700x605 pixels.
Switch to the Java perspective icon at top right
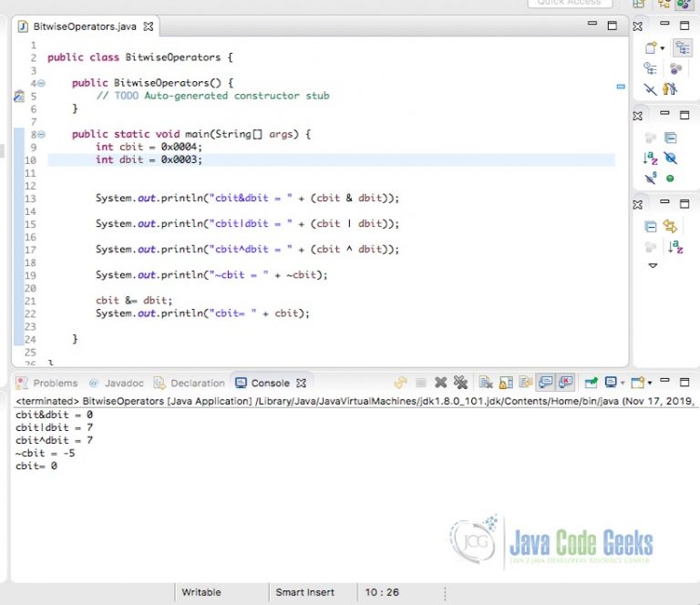(683, 4)
